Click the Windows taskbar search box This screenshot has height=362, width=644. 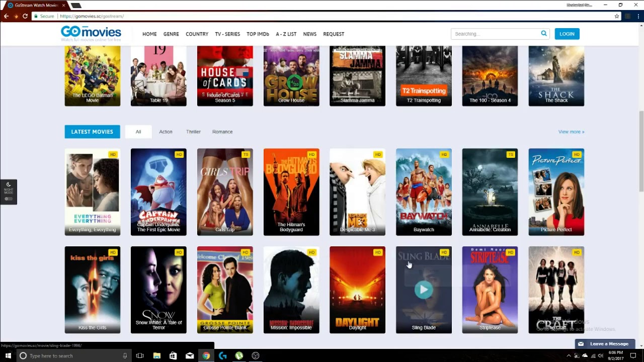click(x=74, y=355)
